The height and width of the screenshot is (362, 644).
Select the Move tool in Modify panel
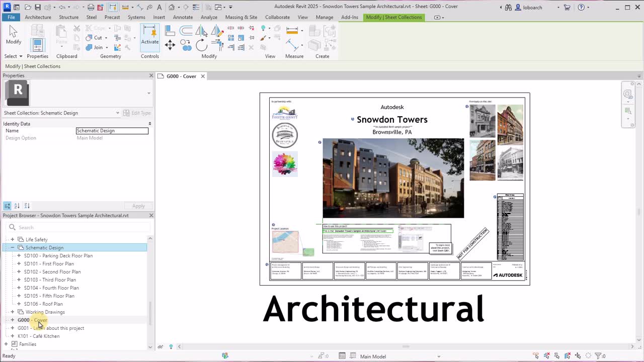coord(170,45)
